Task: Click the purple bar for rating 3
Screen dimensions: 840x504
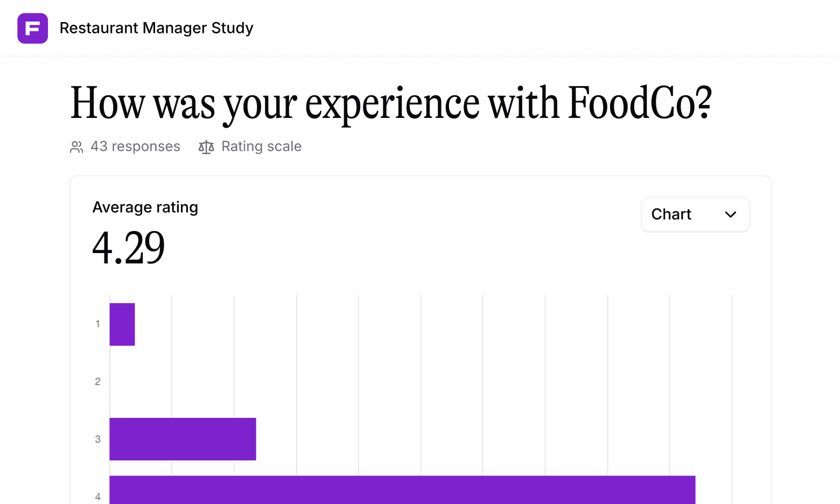Action: [x=183, y=439]
